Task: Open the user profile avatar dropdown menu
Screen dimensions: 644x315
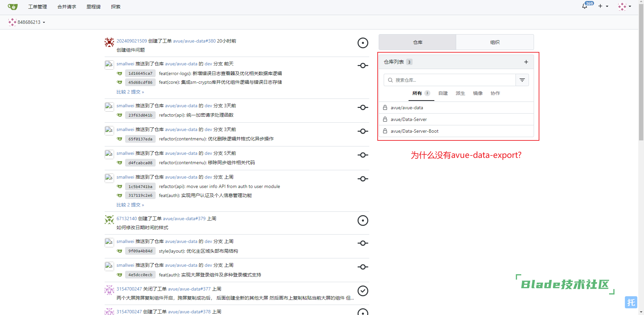Action: point(624,6)
